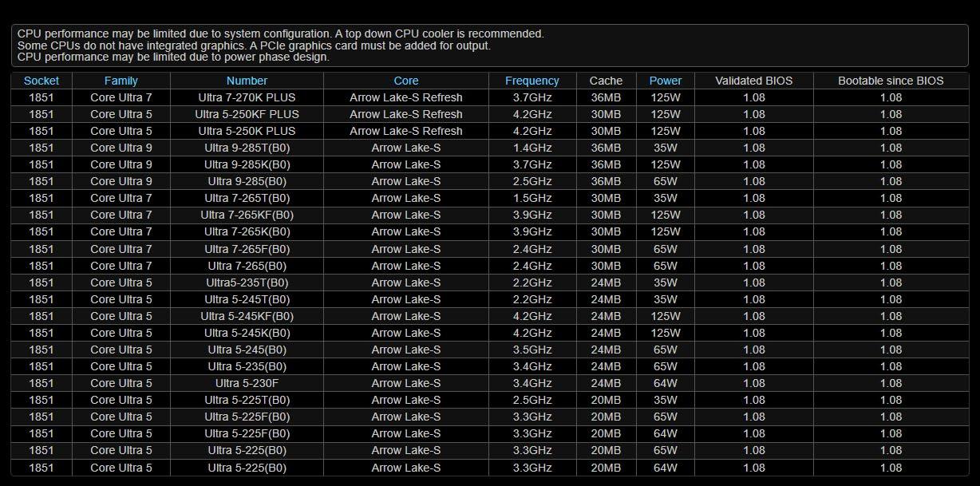980x486 pixels.
Task: Select the Ultra 5-225T(B0) processor cell
Action: [247, 400]
